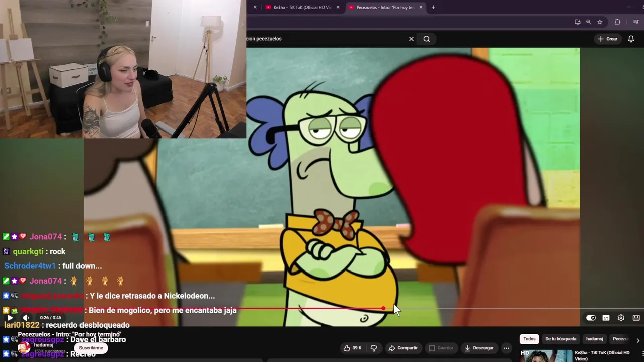The image size is (644, 362).
Task: Open the player settings gear
Action: point(621,318)
